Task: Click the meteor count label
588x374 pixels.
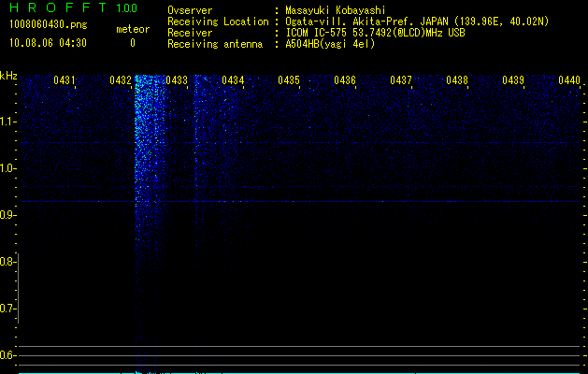Action: pyautogui.click(x=133, y=29)
